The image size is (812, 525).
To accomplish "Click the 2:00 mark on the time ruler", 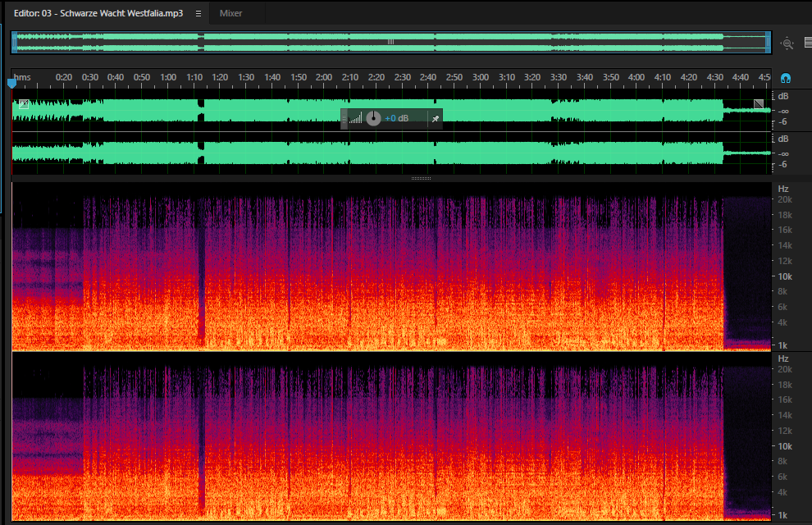I will coord(324,78).
